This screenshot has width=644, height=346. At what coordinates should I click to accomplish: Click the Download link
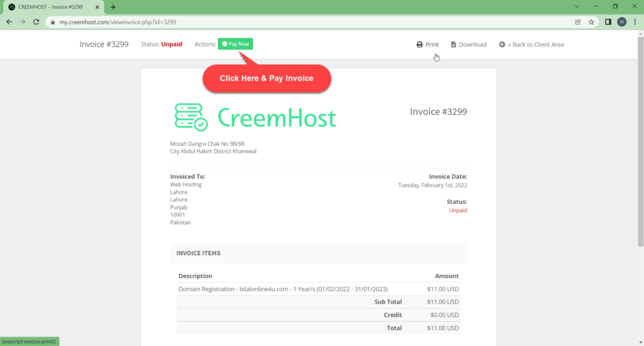tap(469, 45)
